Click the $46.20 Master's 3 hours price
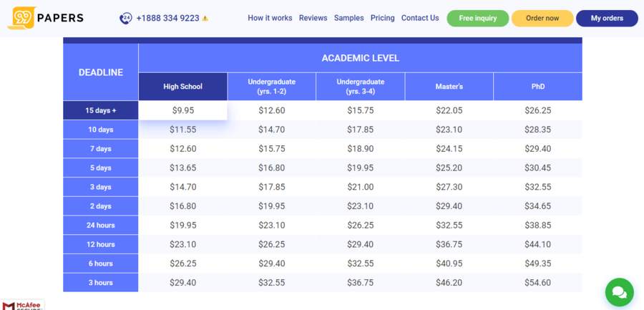644x310 pixels. click(449, 283)
